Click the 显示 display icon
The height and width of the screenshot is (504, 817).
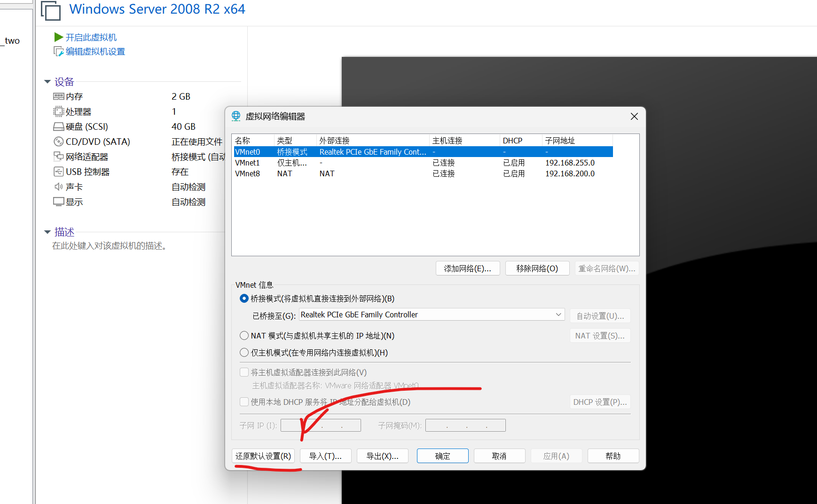click(x=58, y=201)
